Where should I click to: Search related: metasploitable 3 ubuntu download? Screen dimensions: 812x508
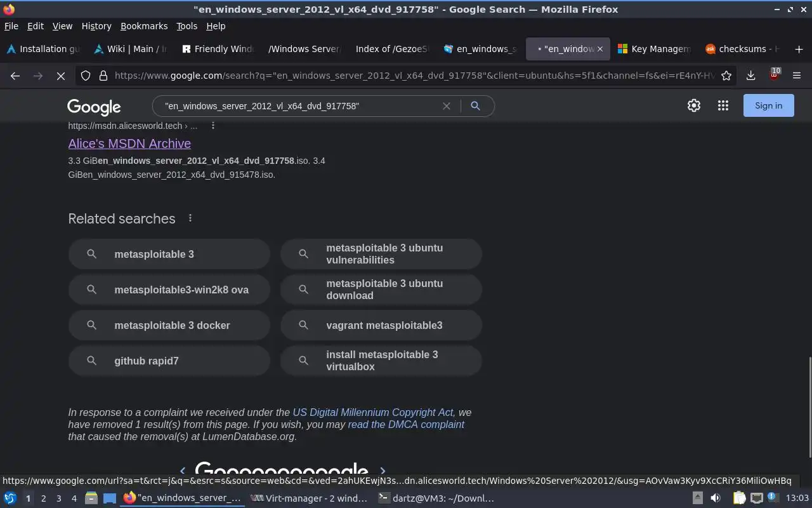coord(381,290)
